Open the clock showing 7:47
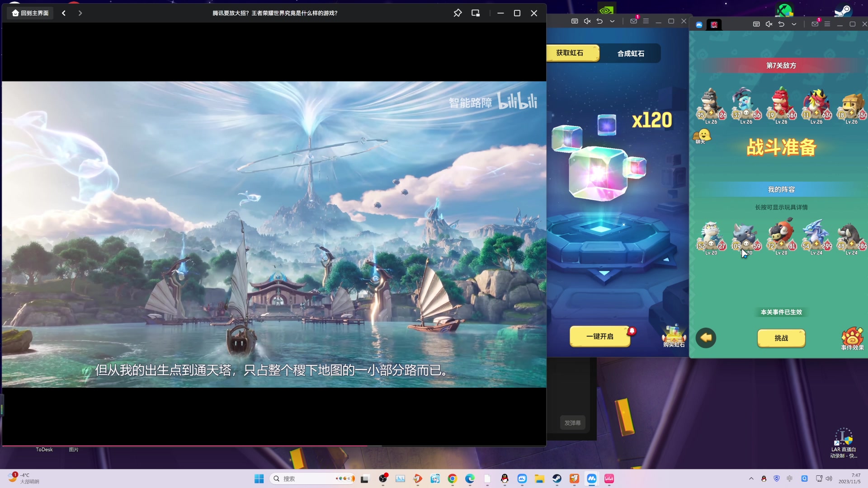The height and width of the screenshot is (488, 868). coord(849,479)
